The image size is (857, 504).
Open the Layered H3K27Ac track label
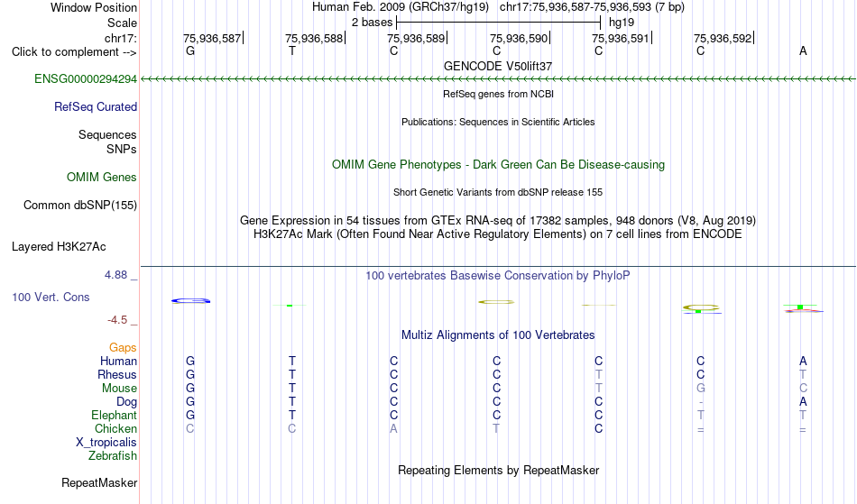pyautogui.click(x=59, y=247)
